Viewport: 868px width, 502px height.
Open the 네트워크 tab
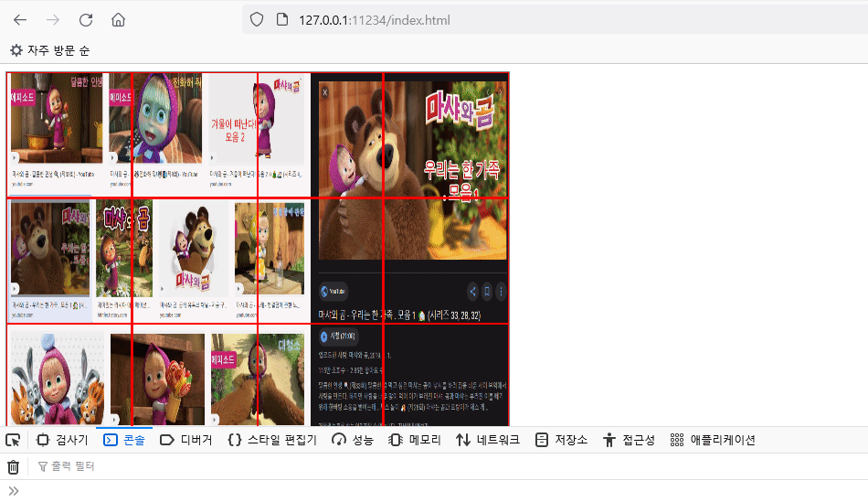488,440
